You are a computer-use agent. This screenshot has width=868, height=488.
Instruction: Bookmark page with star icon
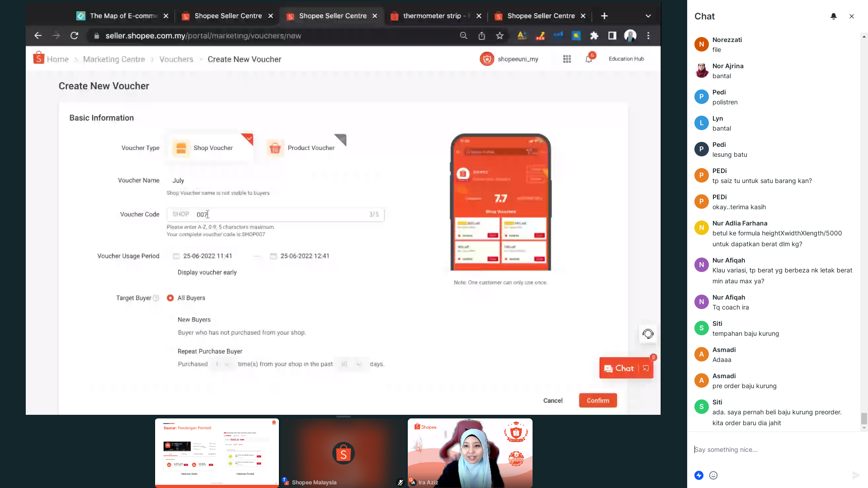500,36
